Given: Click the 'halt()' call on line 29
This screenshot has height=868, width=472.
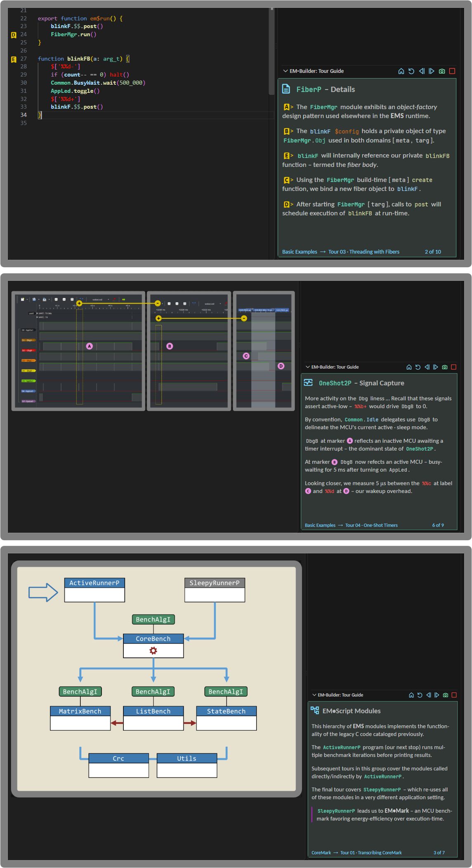Looking at the screenshot, I should (x=120, y=75).
